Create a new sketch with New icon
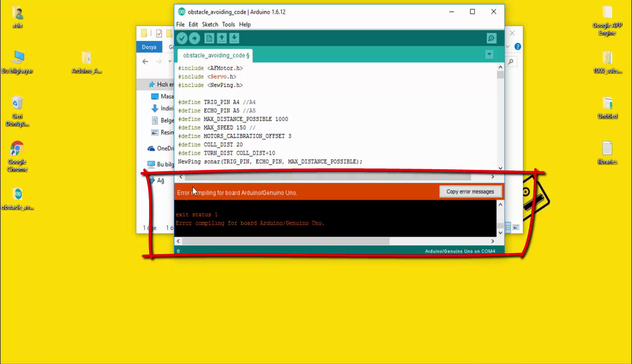This screenshot has width=632, height=364. coord(209,38)
